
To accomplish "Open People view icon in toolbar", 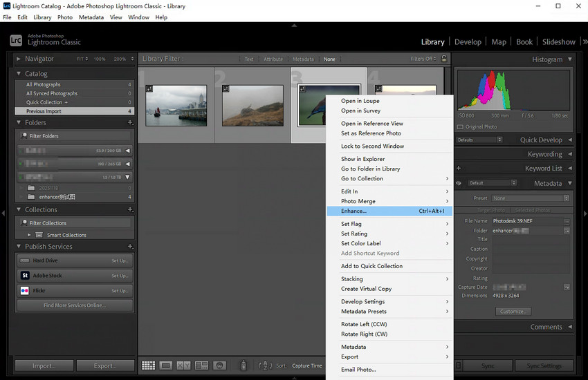I will click(219, 365).
